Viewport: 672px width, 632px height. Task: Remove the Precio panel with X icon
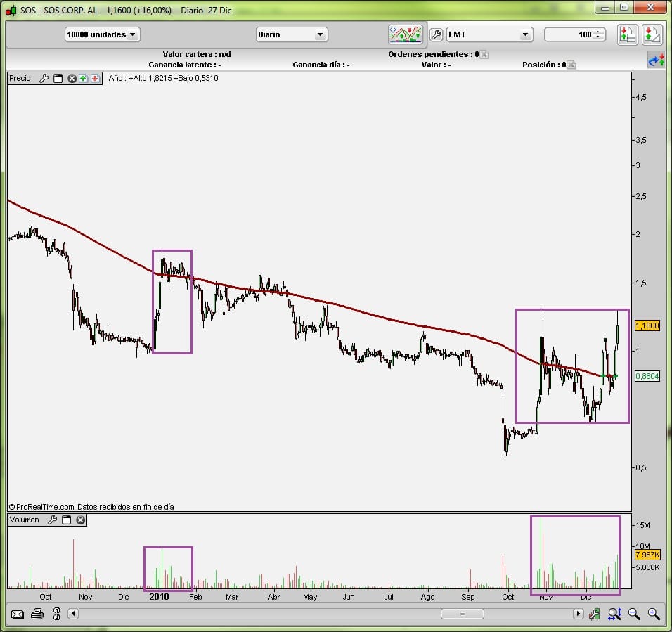coord(71,78)
